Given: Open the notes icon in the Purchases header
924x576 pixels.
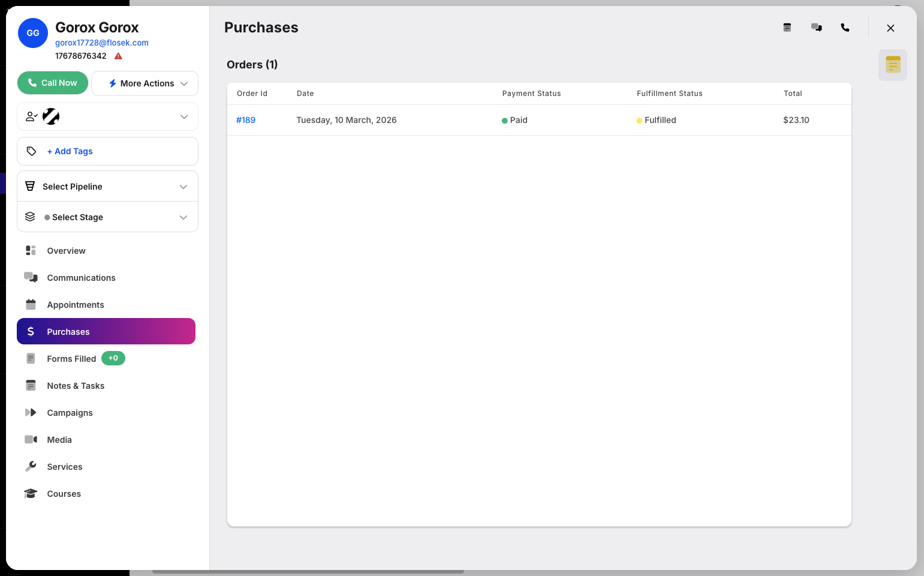Looking at the screenshot, I should [x=787, y=28].
